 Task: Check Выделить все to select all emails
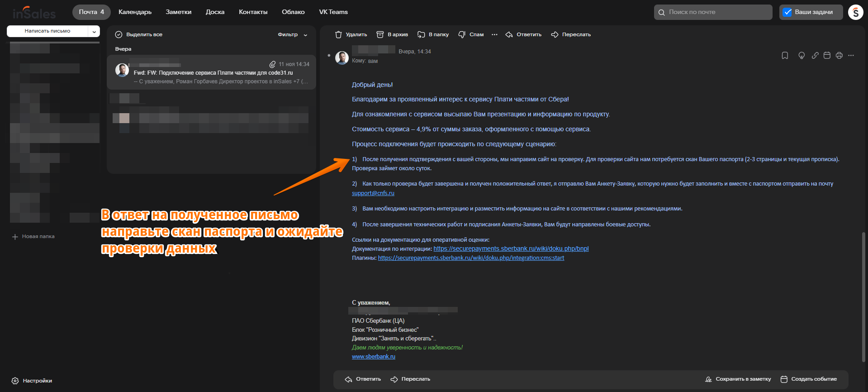[119, 34]
